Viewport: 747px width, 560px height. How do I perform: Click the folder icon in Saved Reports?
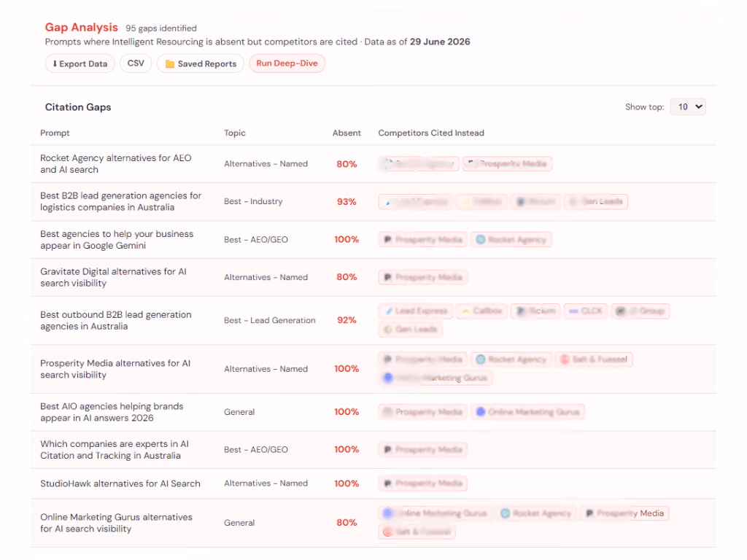point(169,64)
